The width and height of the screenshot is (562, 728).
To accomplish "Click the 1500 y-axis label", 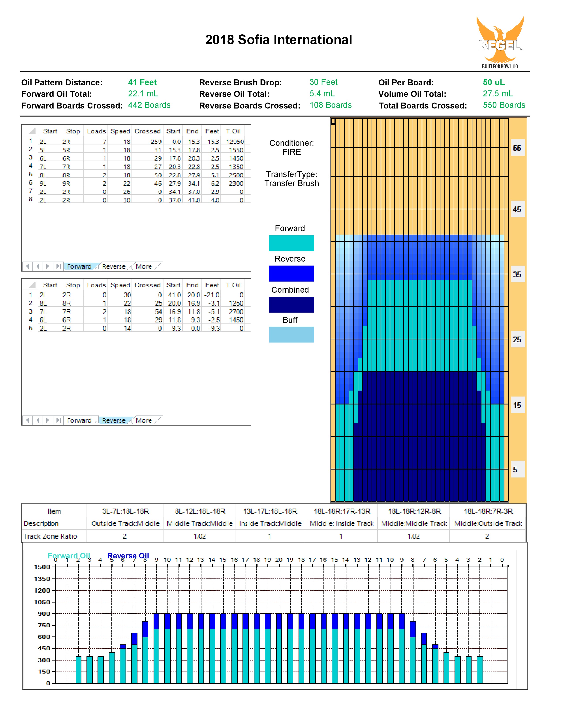I will (x=42, y=567).
